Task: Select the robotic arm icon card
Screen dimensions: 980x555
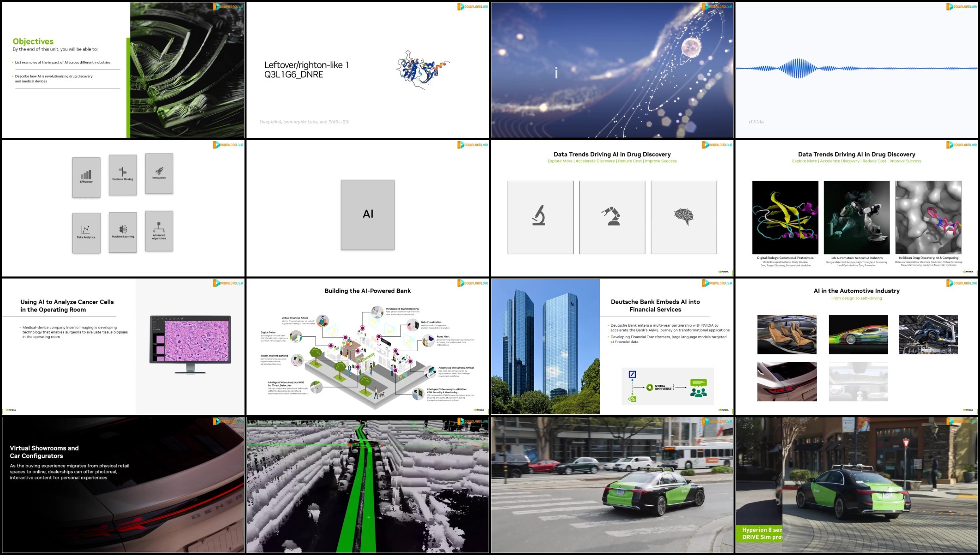Action: [x=612, y=217]
